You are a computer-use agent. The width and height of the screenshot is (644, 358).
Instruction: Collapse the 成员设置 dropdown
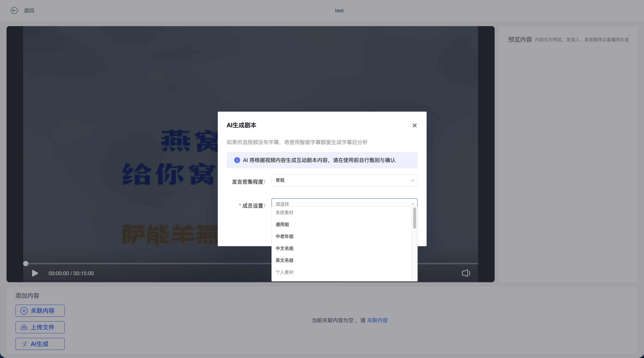(412, 204)
